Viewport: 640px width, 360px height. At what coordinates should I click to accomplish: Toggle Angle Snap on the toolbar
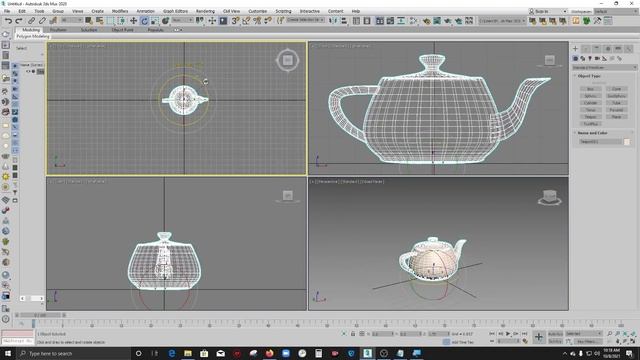click(x=246, y=20)
